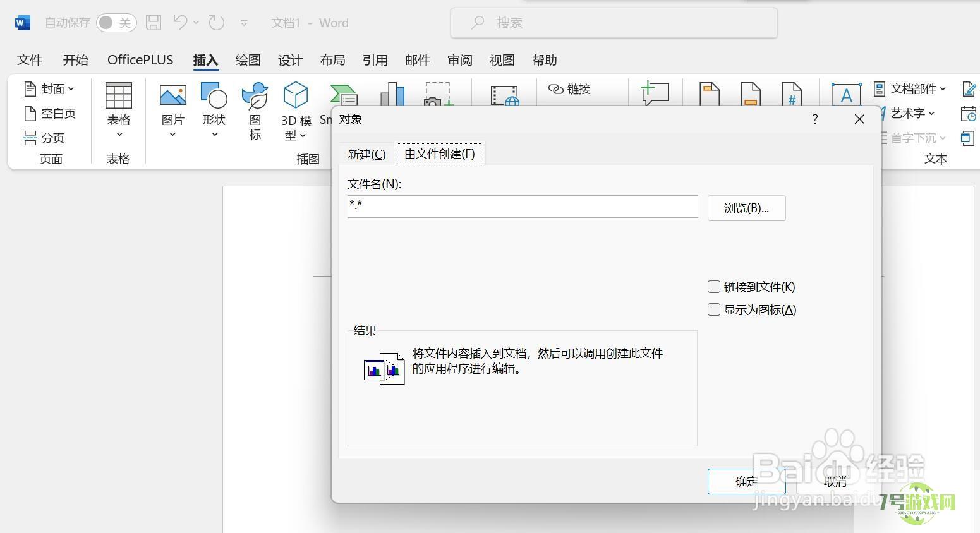
Task: Click the 图片 pictures icon
Action: click(x=172, y=96)
